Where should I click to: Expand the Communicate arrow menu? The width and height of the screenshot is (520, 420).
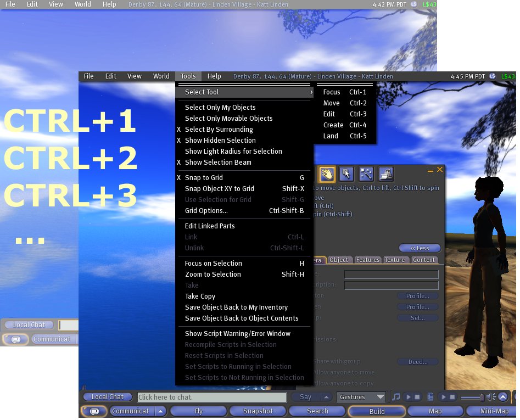161,411
